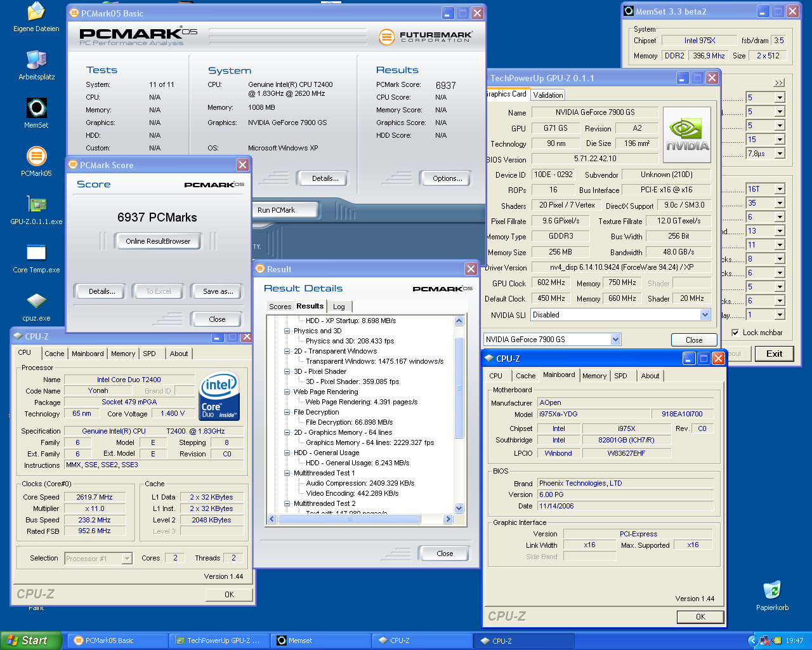Open Memory tab in right CPU-Z window
812x650 pixels.
click(x=594, y=376)
